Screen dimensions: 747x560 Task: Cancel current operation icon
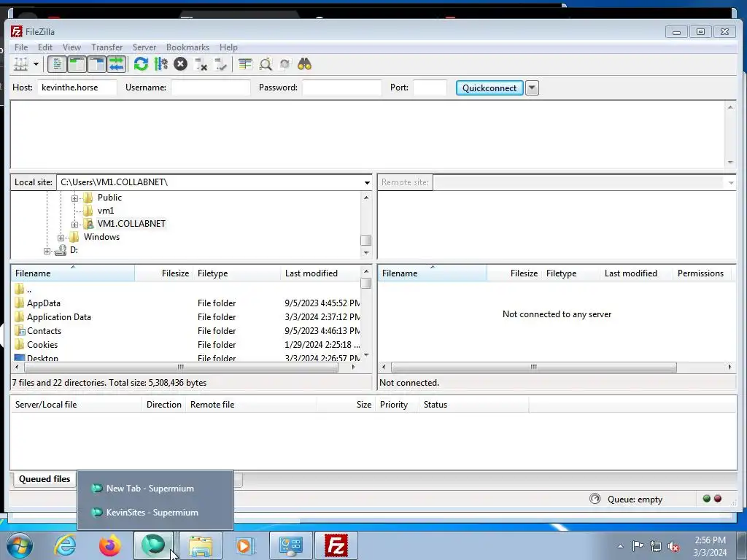[181, 64]
